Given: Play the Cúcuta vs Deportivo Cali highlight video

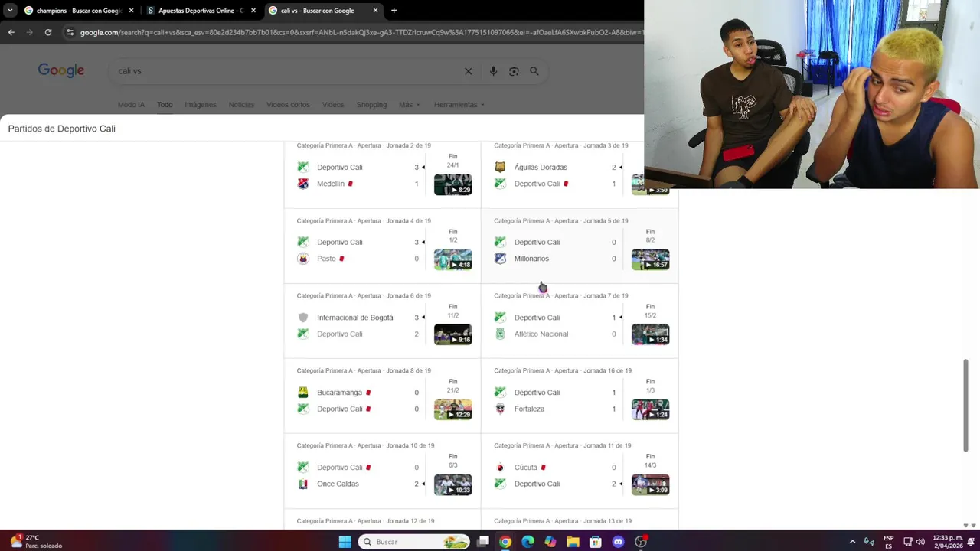Looking at the screenshot, I should pyautogui.click(x=650, y=484).
